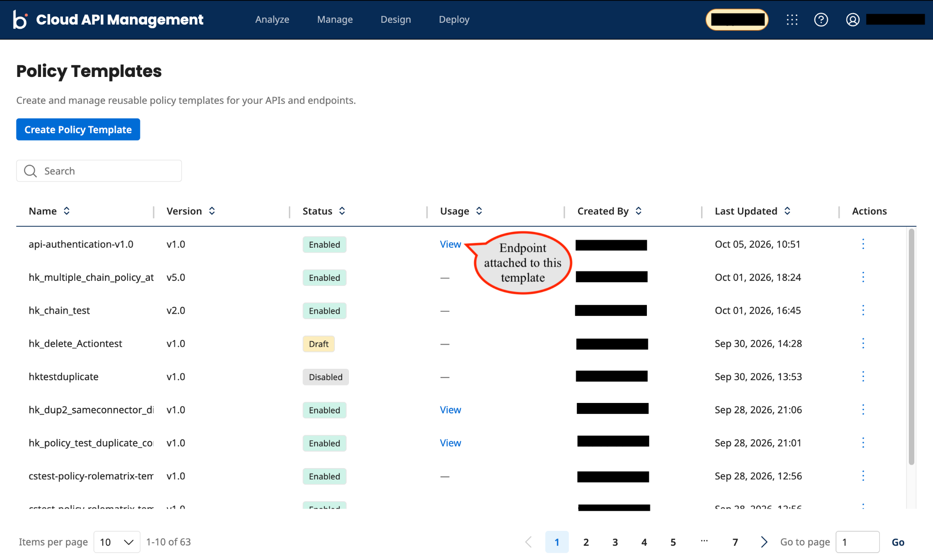View usage for hk_dup2_sameconnector row
The image size is (933, 560).
pyautogui.click(x=451, y=410)
